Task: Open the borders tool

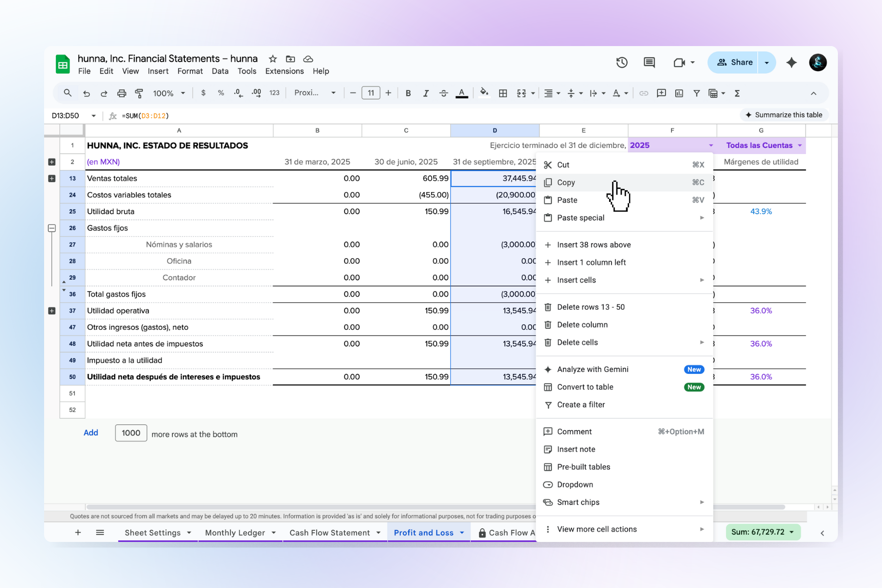Action: coord(503,93)
